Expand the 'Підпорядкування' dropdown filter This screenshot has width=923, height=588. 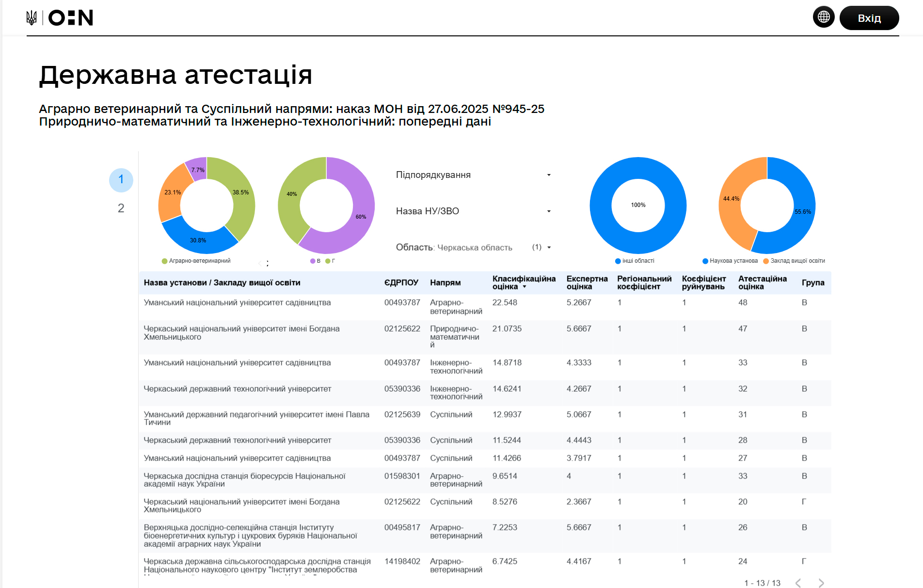coord(549,175)
